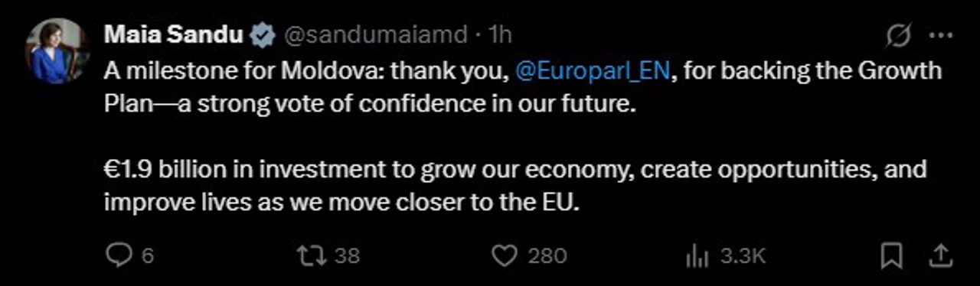Open Maia Sandu's profile picture
Viewport: 980px width, 286px height.
(x=59, y=51)
